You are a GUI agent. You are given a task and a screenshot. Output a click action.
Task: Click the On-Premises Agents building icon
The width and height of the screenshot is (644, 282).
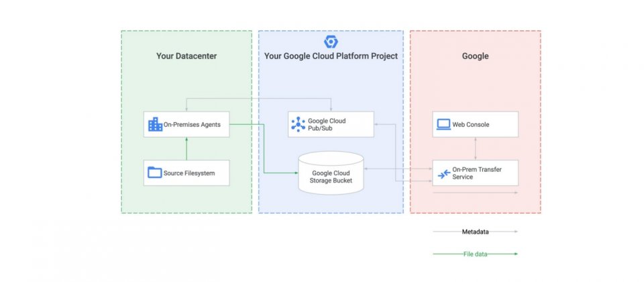(x=155, y=124)
